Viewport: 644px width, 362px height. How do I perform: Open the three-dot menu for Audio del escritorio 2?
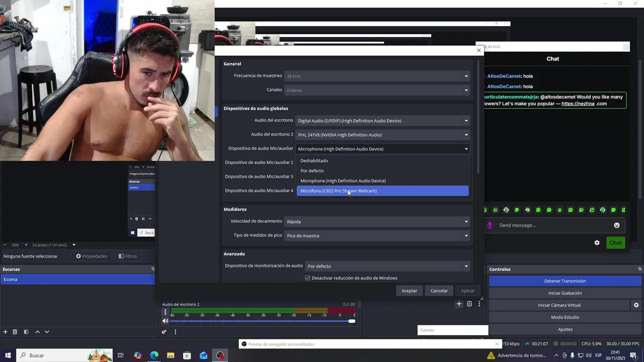pyautogui.click(x=165, y=312)
